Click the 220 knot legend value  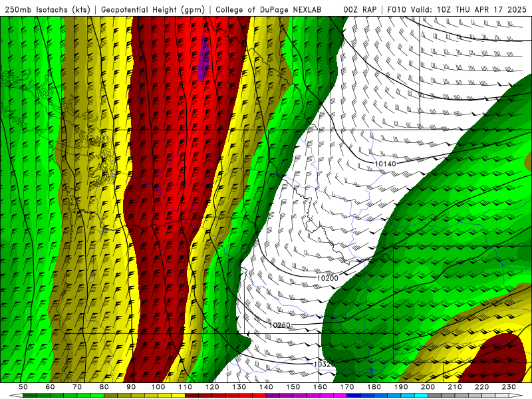(x=482, y=387)
